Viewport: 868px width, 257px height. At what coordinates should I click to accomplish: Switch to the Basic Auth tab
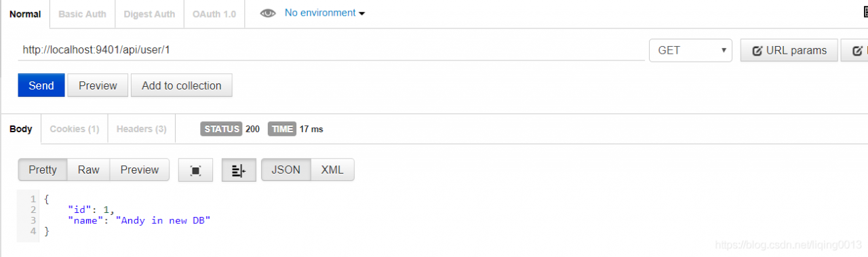tap(83, 14)
